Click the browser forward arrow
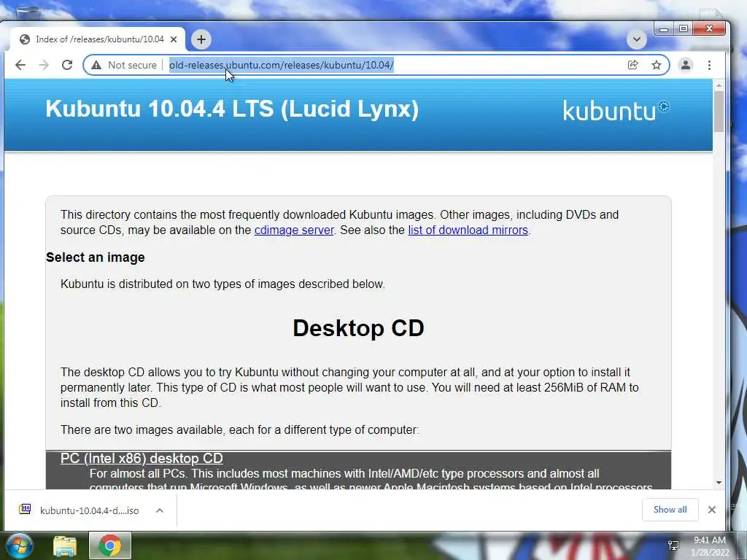Image resolution: width=747 pixels, height=560 pixels. [x=44, y=65]
